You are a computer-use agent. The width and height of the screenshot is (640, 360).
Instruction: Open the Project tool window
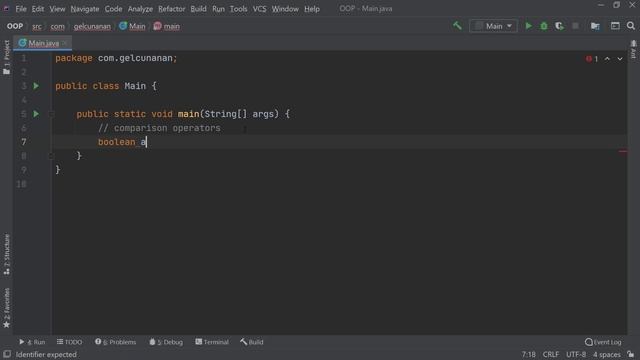tap(7, 57)
